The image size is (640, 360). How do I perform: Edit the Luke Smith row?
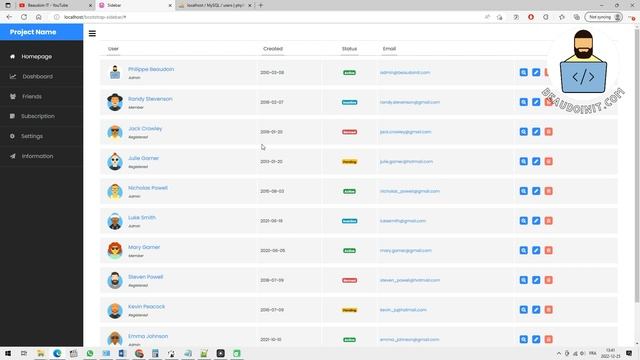pos(536,221)
